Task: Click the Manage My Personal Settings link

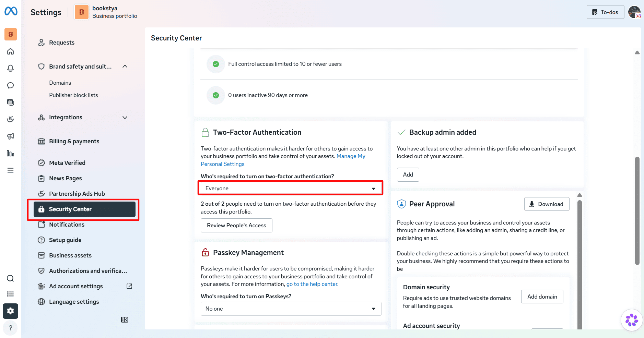Action: [x=283, y=160]
